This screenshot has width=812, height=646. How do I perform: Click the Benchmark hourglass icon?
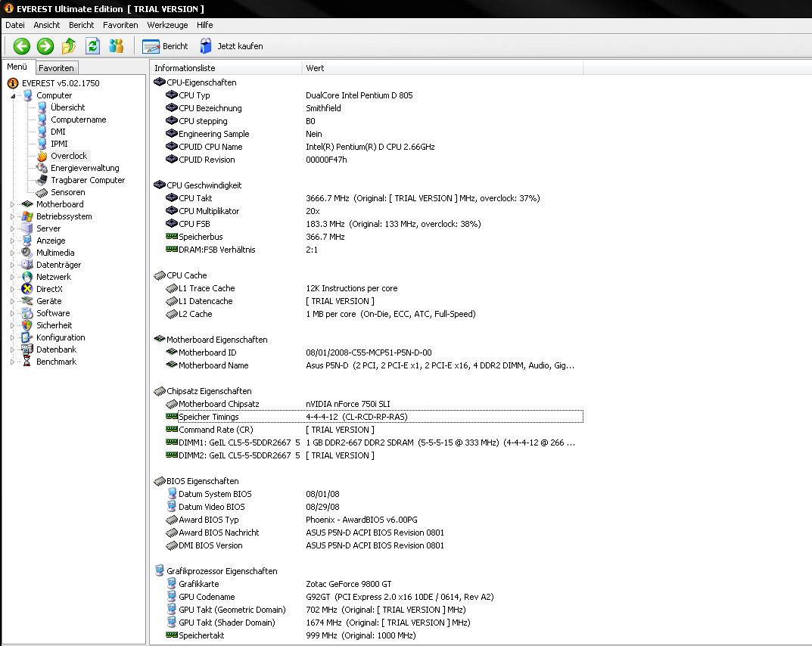click(27, 362)
